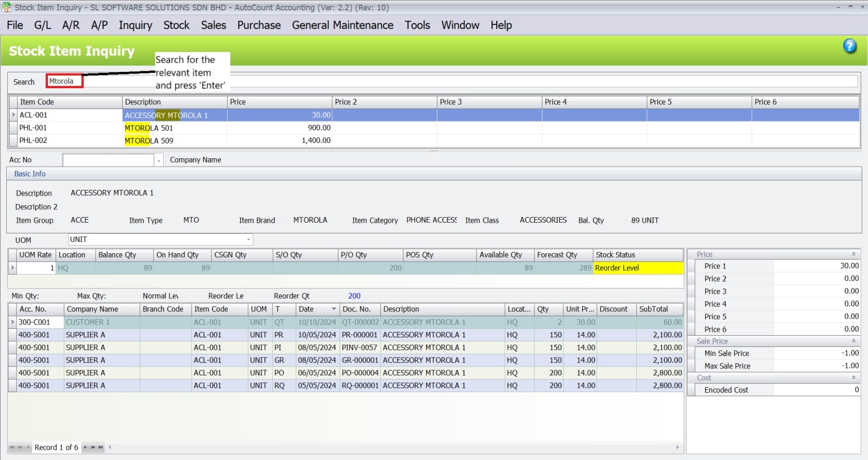Collapse the Sale Price section
Screen dimensions: 868x460
coord(853,341)
